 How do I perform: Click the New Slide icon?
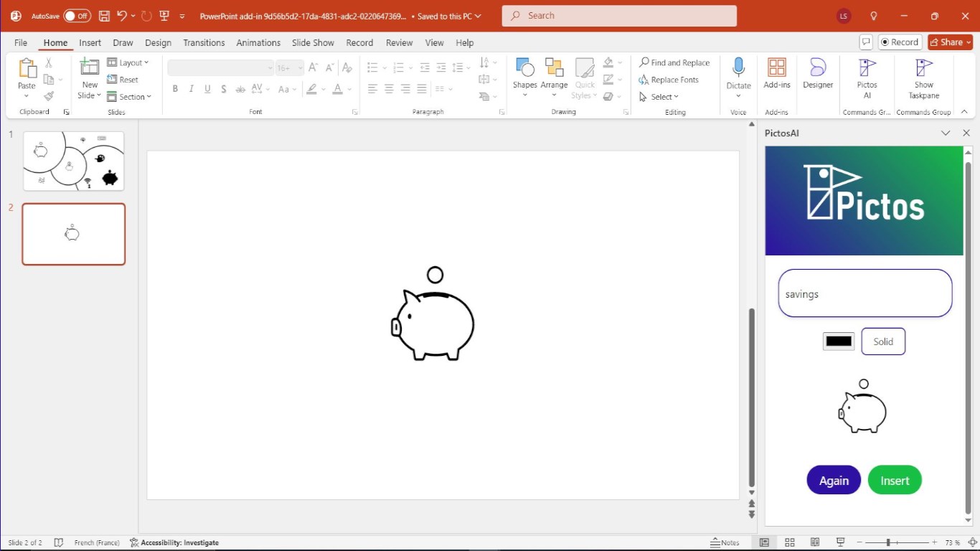coord(90,68)
